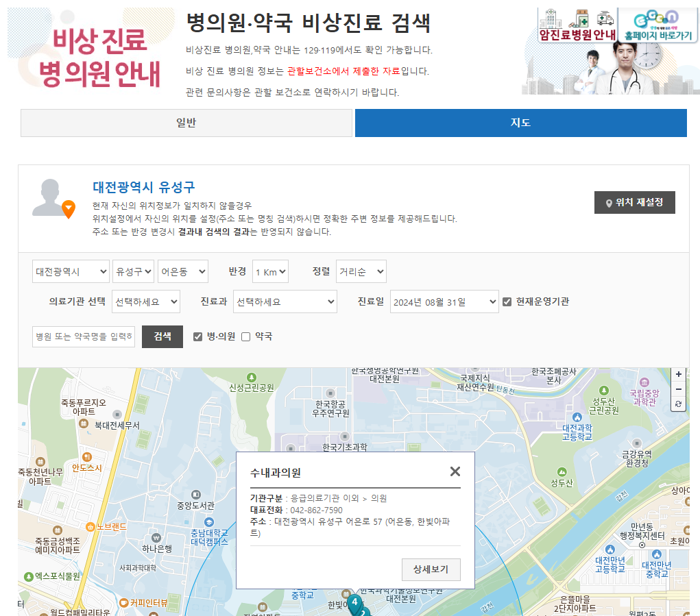The height and width of the screenshot is (616, 700).
Task: Click the red 관할보건소에서 제출한 자료 text
Action: pos(343,71)
